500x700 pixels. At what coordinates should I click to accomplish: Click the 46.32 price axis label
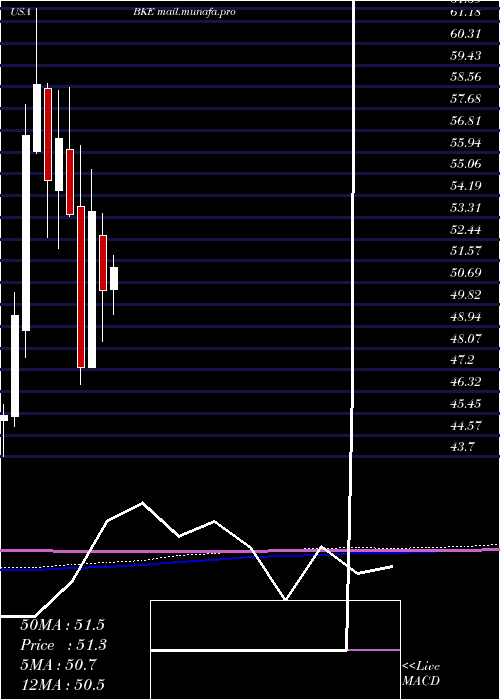point(466,382)
